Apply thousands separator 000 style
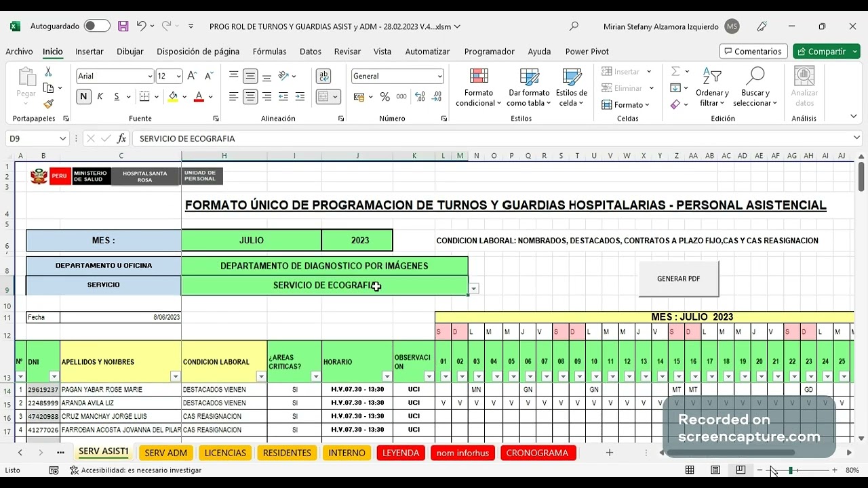The height and width of the screenshot is (488, 868). 401,97
